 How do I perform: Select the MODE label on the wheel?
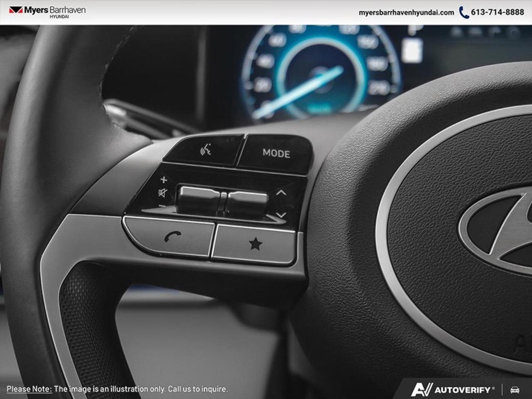click(276, 154)
